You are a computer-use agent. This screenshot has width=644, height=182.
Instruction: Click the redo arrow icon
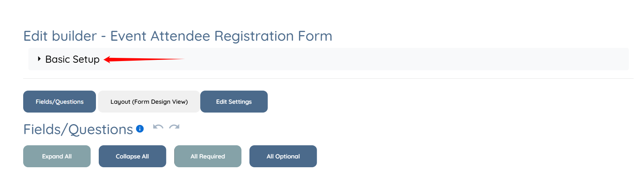tap(174, 128)
